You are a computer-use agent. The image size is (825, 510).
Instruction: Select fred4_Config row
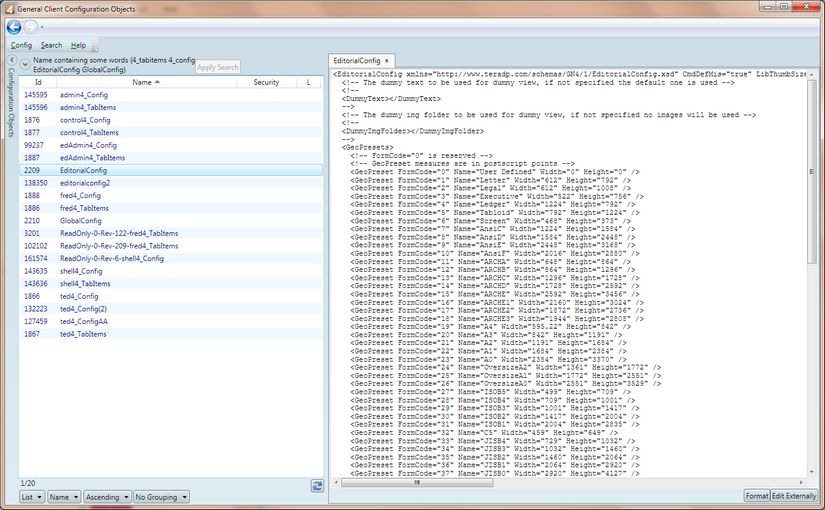(171, 195)
